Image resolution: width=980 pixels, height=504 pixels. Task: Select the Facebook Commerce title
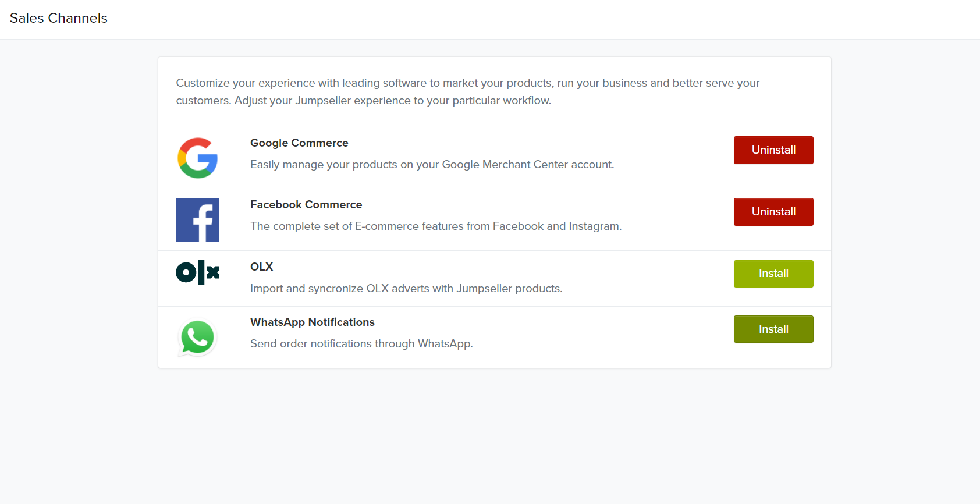pos(306,205)
